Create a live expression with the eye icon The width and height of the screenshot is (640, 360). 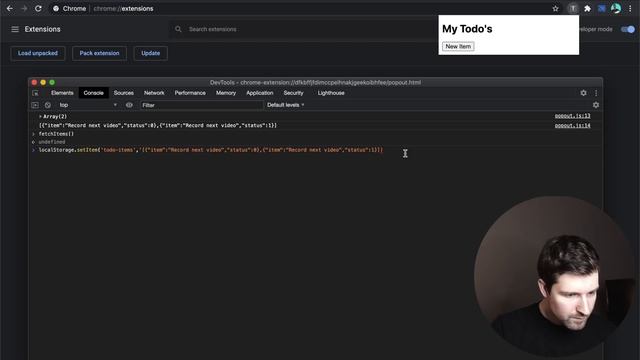129,105
